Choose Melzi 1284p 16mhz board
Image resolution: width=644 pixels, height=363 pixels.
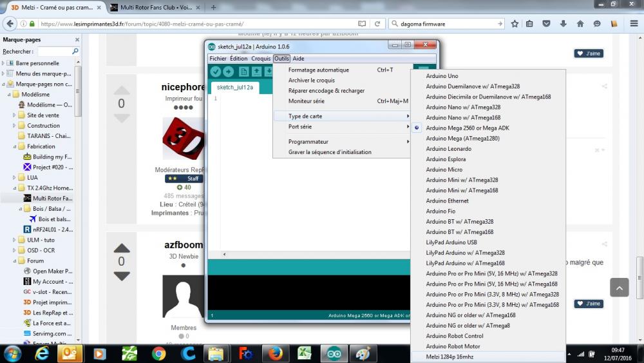(x=450, y=357)
